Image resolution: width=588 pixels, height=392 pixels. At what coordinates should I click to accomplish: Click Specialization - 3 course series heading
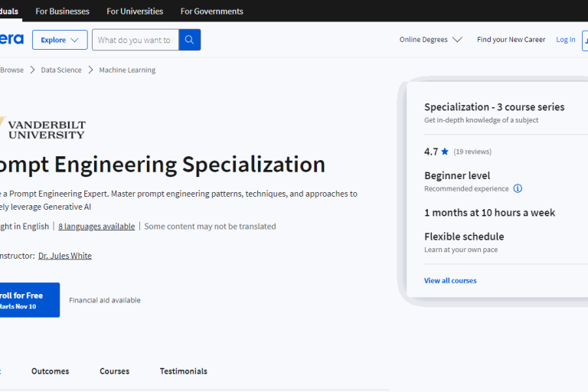pyautogui.click(x=495, y=107)
